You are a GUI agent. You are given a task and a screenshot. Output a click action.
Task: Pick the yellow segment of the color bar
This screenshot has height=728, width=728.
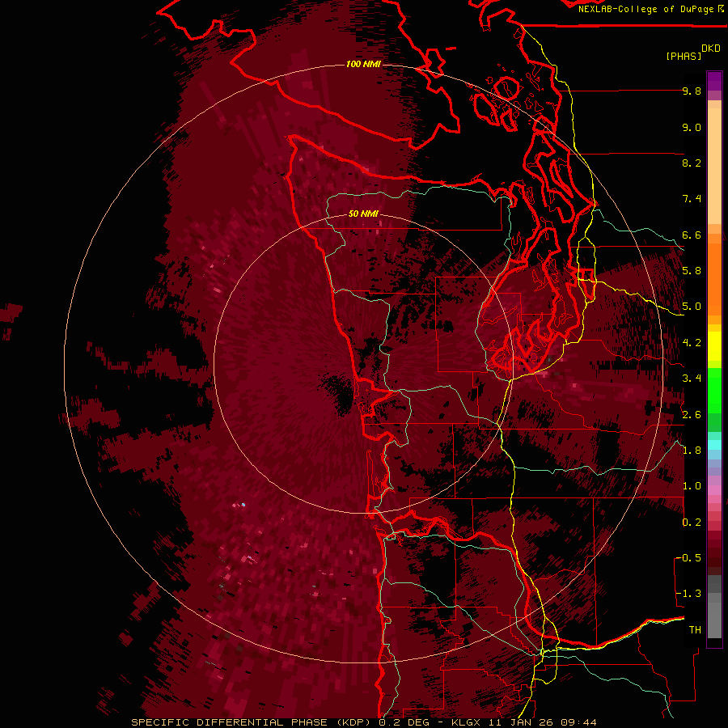click(714, 346)
